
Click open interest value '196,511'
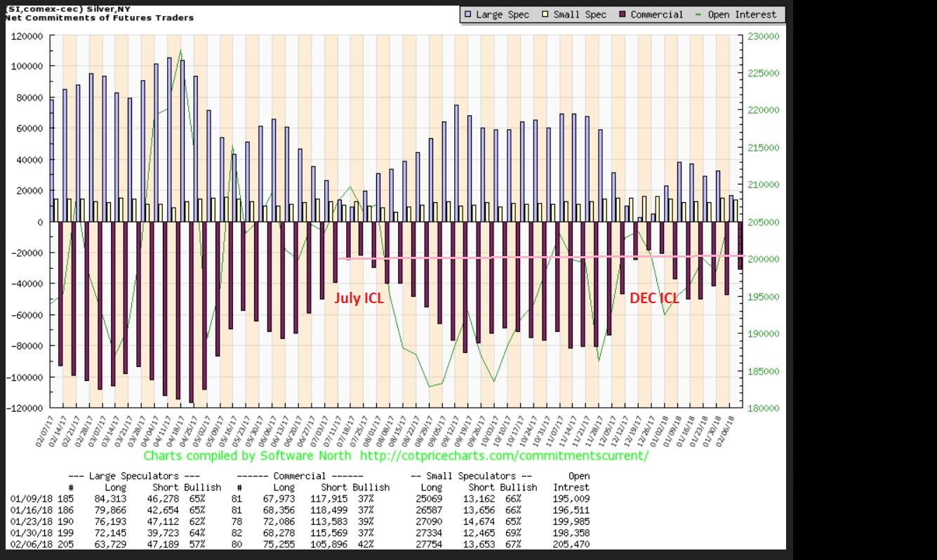coord(570,509)
